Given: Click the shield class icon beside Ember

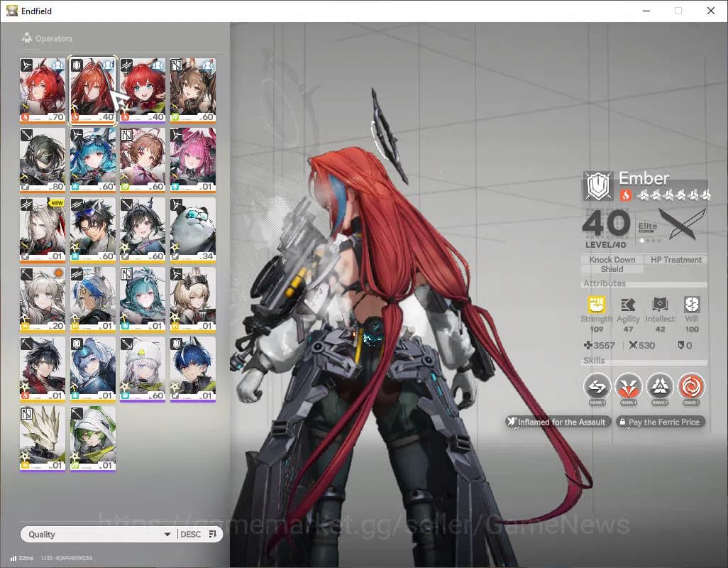Looking at the screenshot, I should pos(598,186).
